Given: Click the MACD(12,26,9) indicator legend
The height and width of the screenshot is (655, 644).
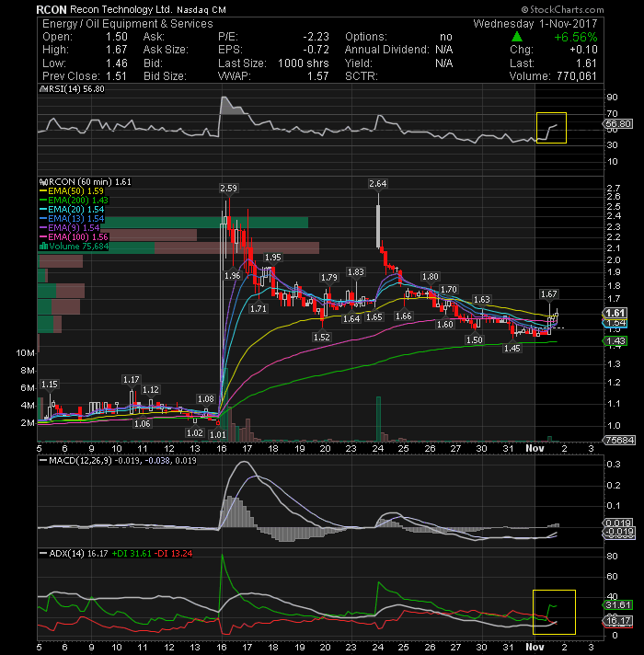Looking at the screenshot, I should coord(118,461).
